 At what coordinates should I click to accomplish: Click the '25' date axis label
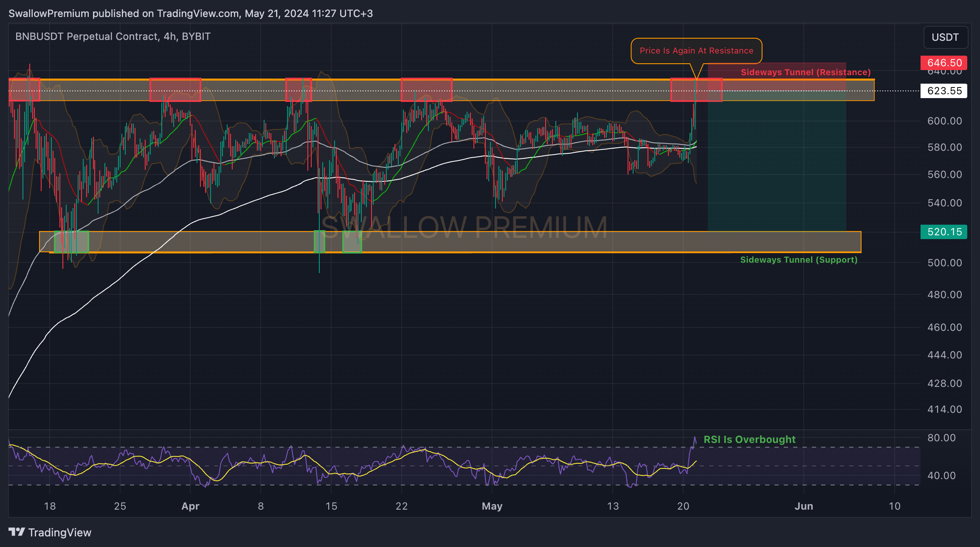pyautogui.click(x=120, y=506)
